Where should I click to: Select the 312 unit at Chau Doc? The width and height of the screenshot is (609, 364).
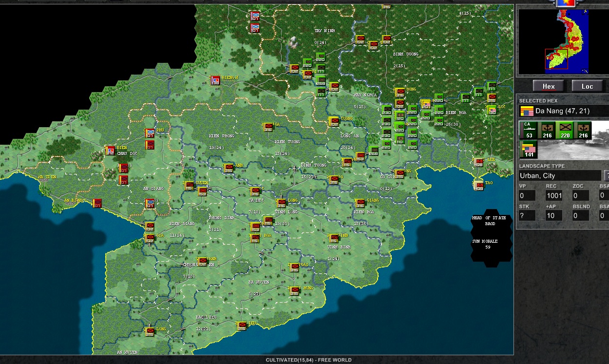tap(110, 150)
